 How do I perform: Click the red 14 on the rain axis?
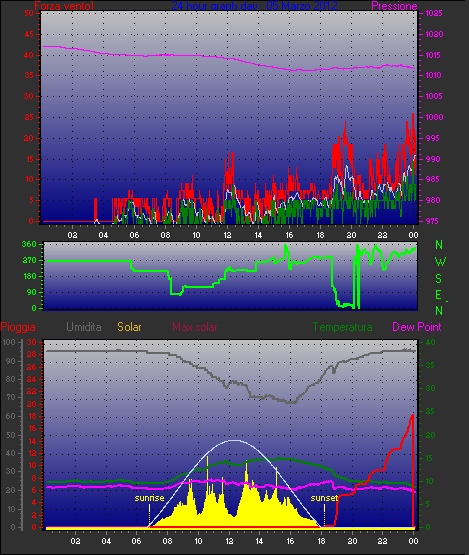32,441
